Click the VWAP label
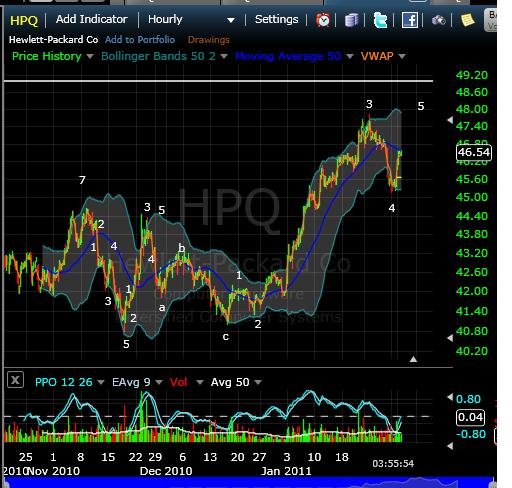The height and width of the screenshot is (488, 512). click(377, 56)
